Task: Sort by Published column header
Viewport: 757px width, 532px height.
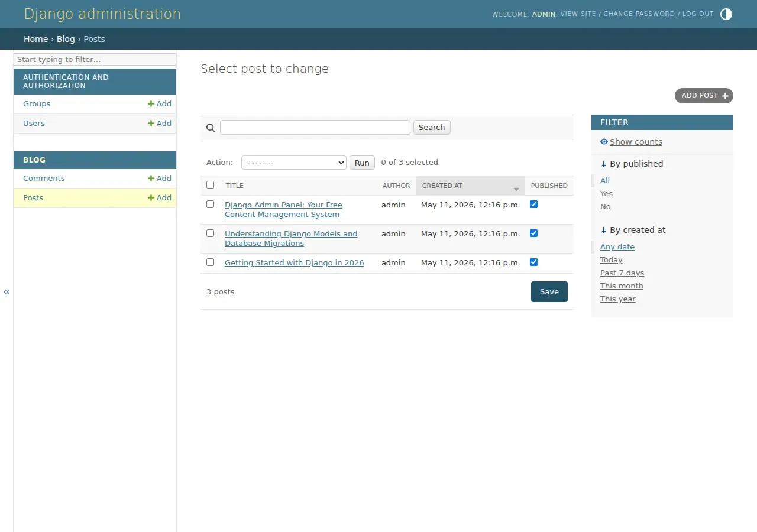Action: point(549,186)
